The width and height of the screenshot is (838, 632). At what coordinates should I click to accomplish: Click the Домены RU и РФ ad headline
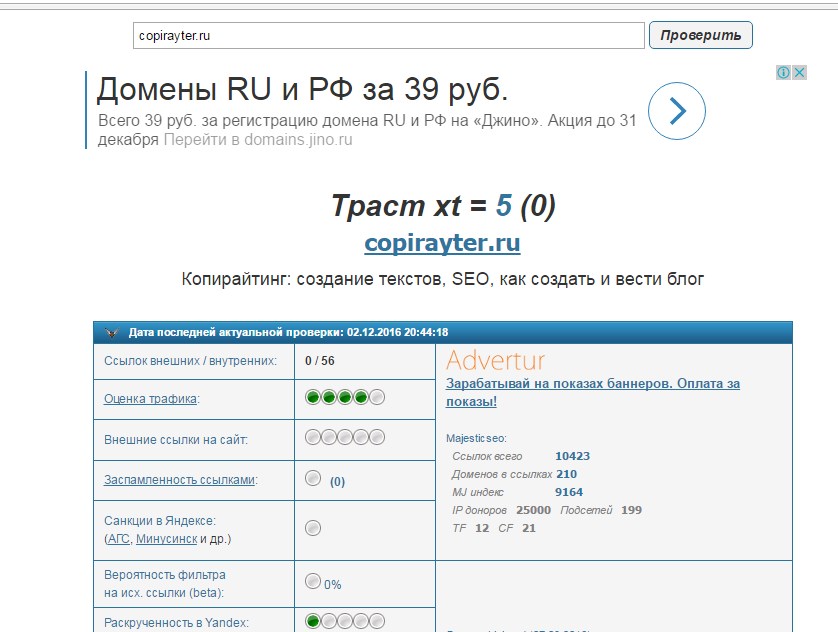(302, 91)
